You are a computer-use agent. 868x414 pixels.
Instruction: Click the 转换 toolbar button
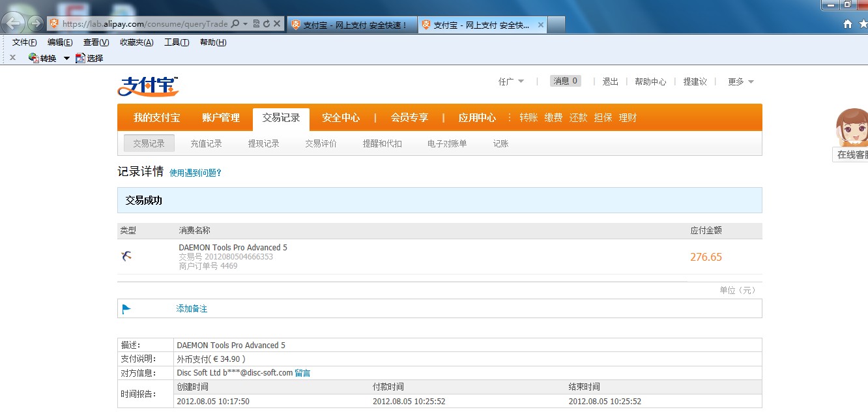[42, 58]
